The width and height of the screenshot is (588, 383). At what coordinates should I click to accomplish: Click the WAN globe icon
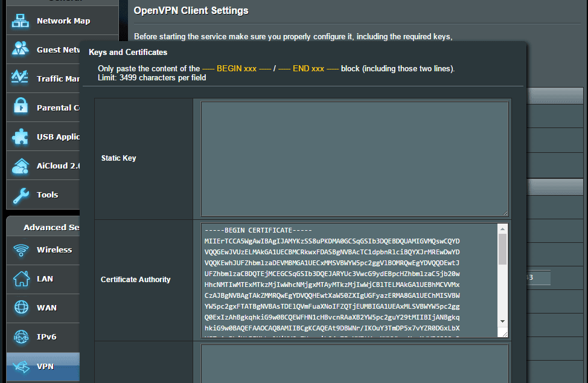point(21,307)
